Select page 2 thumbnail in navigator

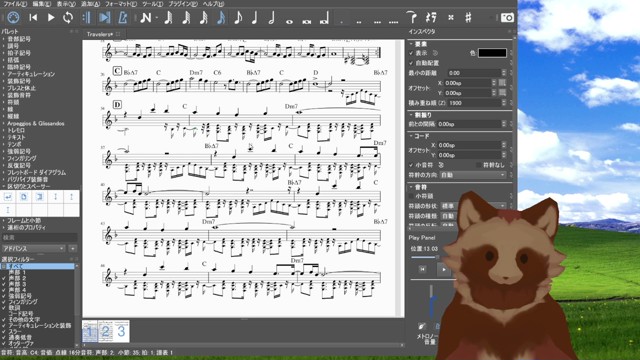105,331
